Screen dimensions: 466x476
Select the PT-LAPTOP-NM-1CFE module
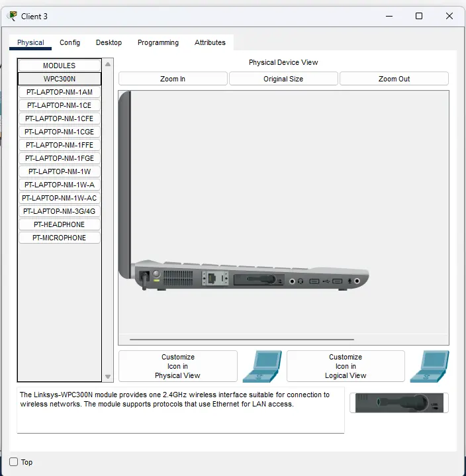tap(59, 119)
